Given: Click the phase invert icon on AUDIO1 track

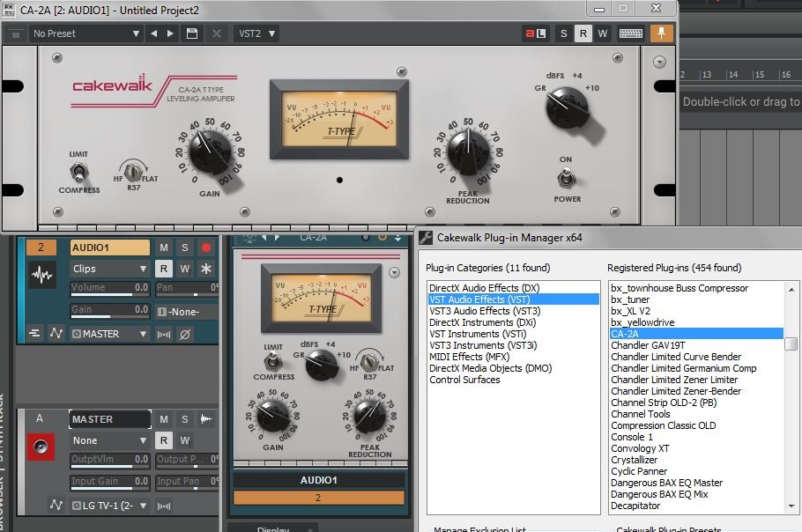Looking at the screenshot, I should pyautogui.click(x=185, y=334).
